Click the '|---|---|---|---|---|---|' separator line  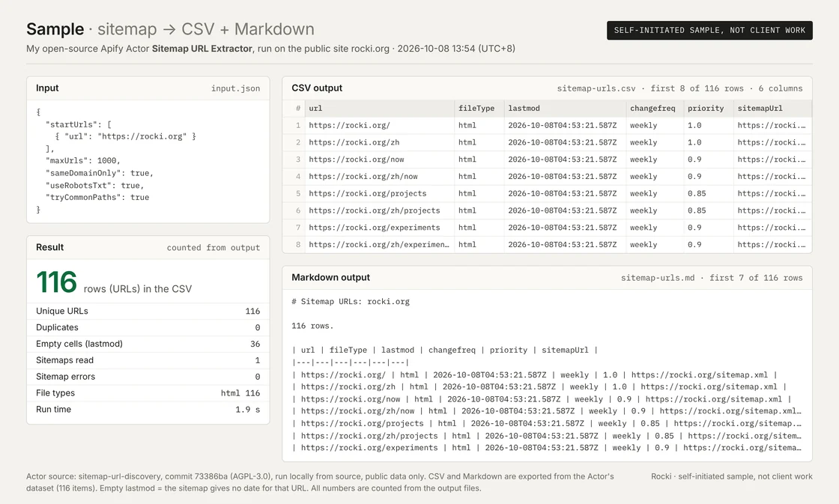point(351,362)
